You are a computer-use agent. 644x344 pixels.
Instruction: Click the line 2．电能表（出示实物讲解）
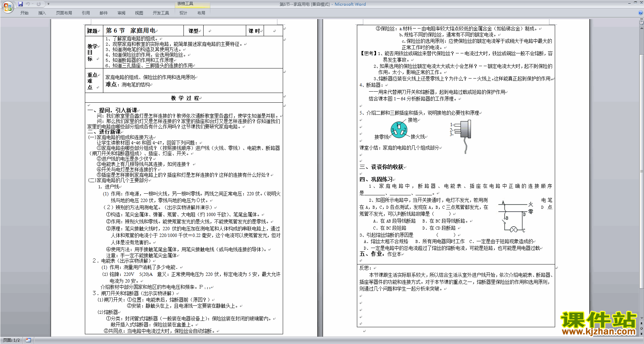[122, 261]
